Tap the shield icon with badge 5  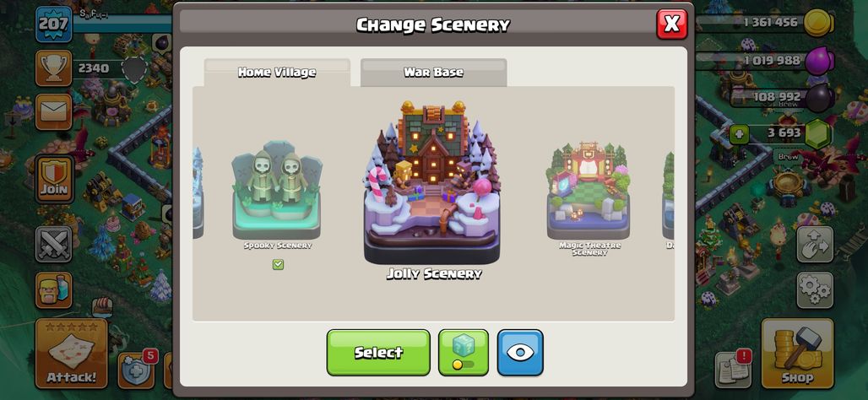point(136,370)
